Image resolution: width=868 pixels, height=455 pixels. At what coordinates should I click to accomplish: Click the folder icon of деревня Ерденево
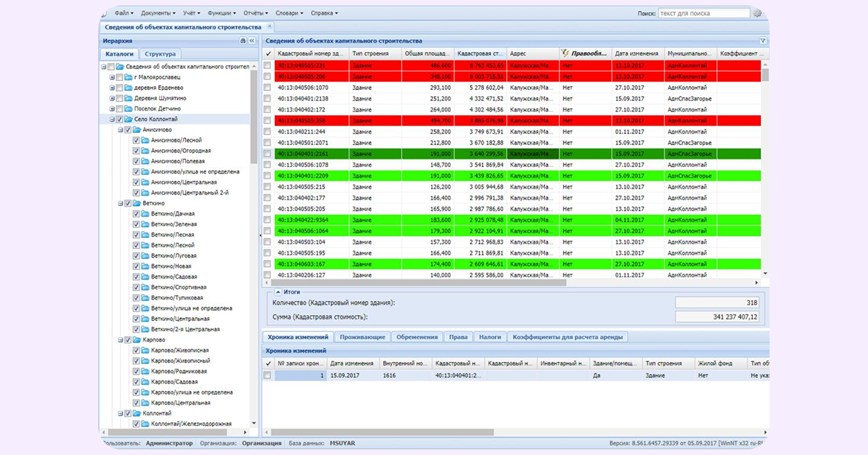(128, 88)
